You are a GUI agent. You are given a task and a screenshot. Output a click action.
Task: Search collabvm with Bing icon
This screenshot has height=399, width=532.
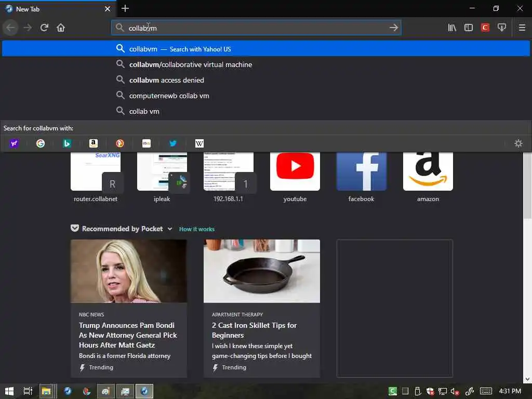click(x=67, y=143)
